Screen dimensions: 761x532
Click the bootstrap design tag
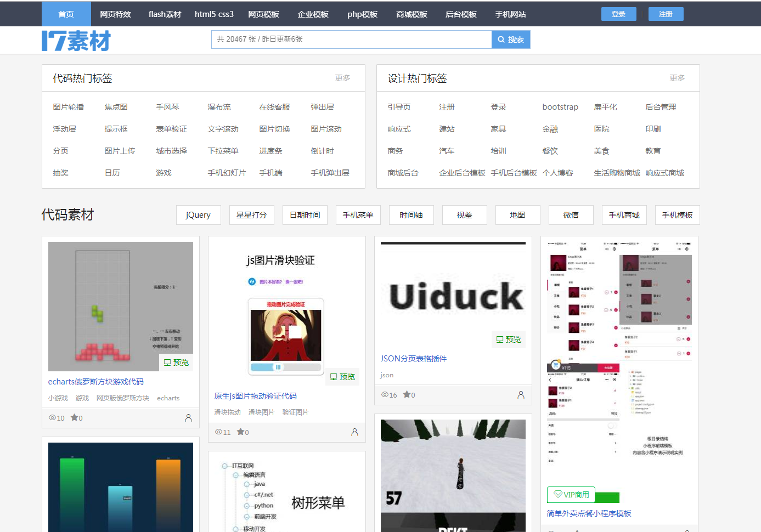[x=560, y=107]
